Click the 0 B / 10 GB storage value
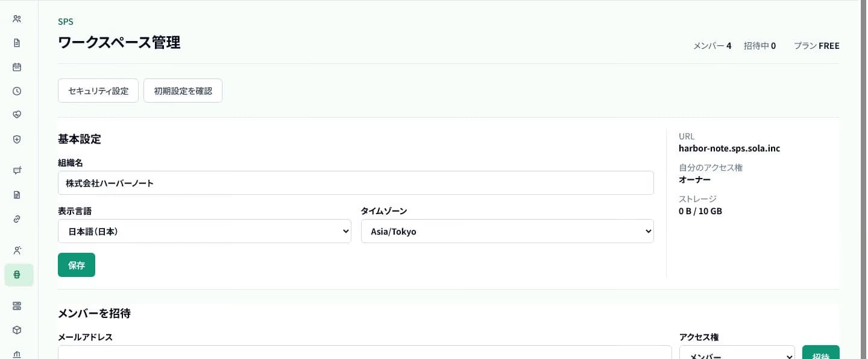The width and height of the screenshot is (868, 359). [700, 211]
